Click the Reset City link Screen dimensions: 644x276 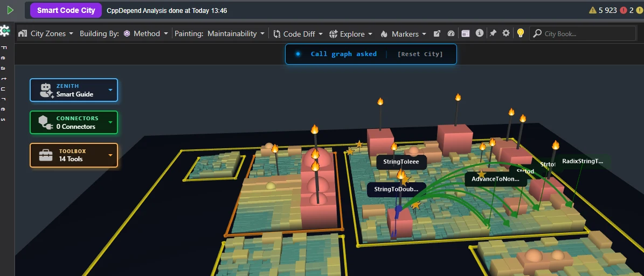coord(420,54)
